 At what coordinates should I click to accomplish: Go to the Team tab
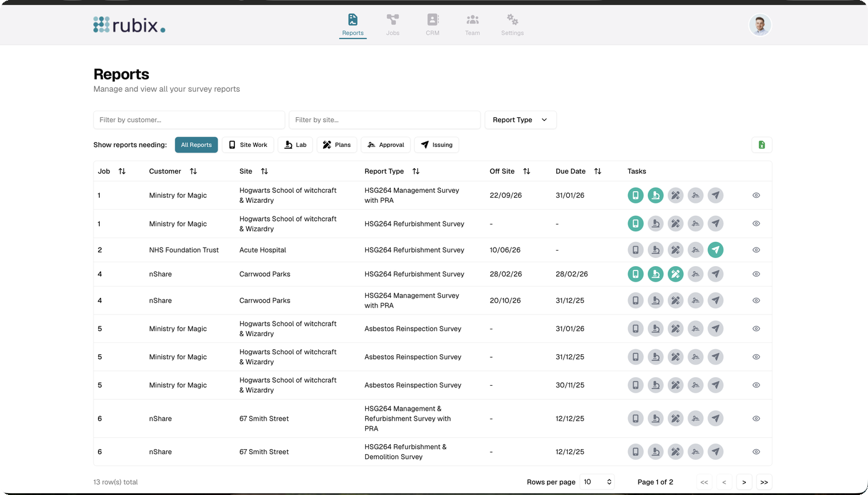pyautogui.click(x=472, y=25)
